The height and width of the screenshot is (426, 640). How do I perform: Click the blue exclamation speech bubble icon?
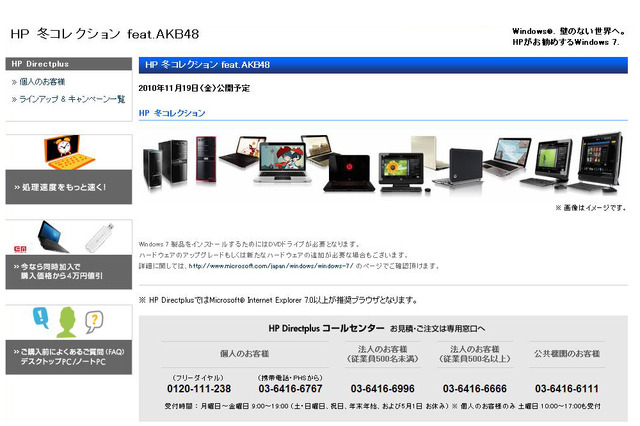[41, 317]
